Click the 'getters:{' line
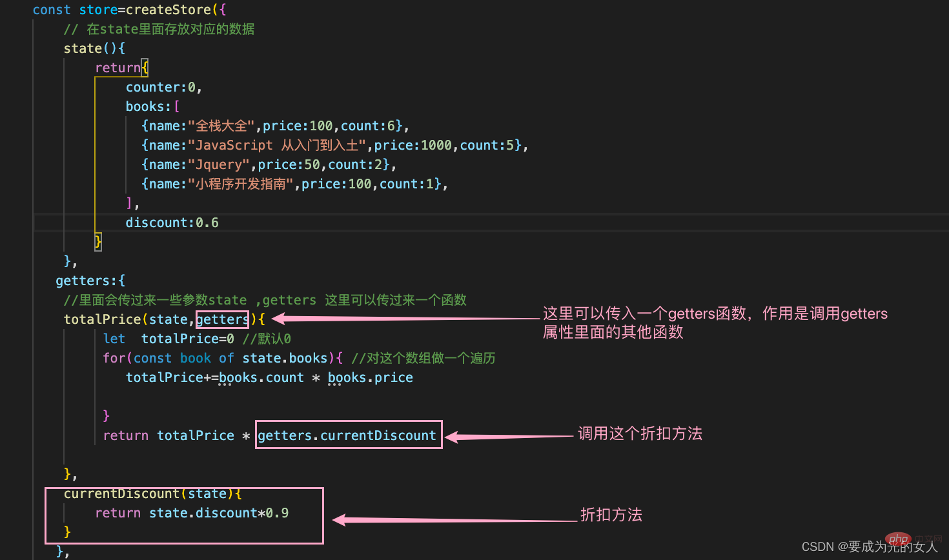The height and width of the screenshot is (560, 949). pos(90,281)
